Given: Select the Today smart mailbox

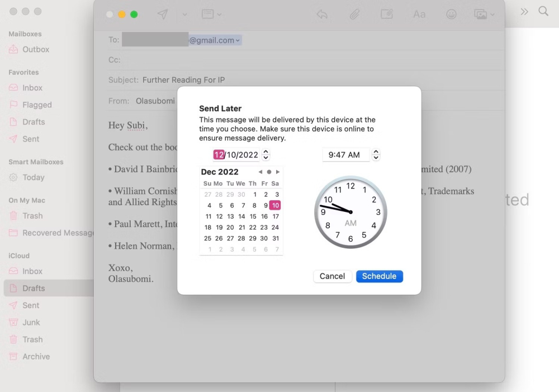Looking at the screenshot, I should (x=34, y=177).
